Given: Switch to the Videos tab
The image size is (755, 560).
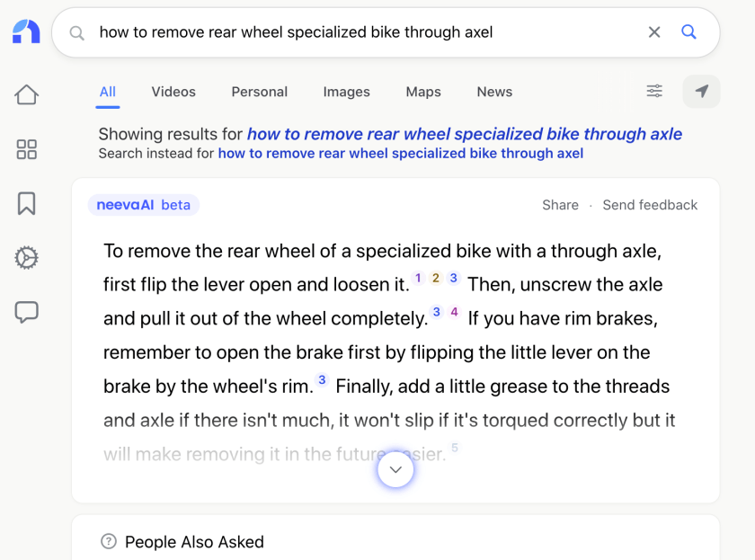Looking at the screenshot, I should coord(173,92).
